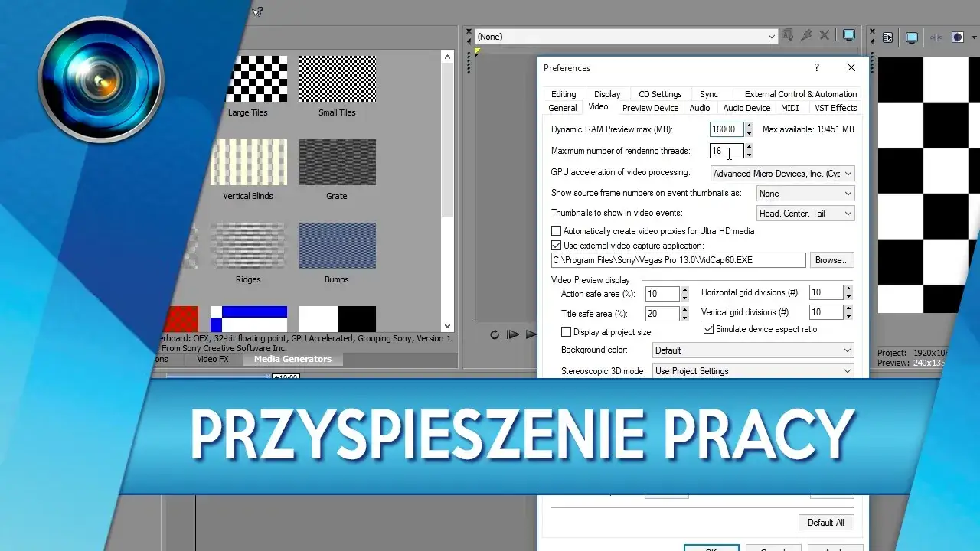Select the Bumps generator thumbnail

tap(337, 245)
